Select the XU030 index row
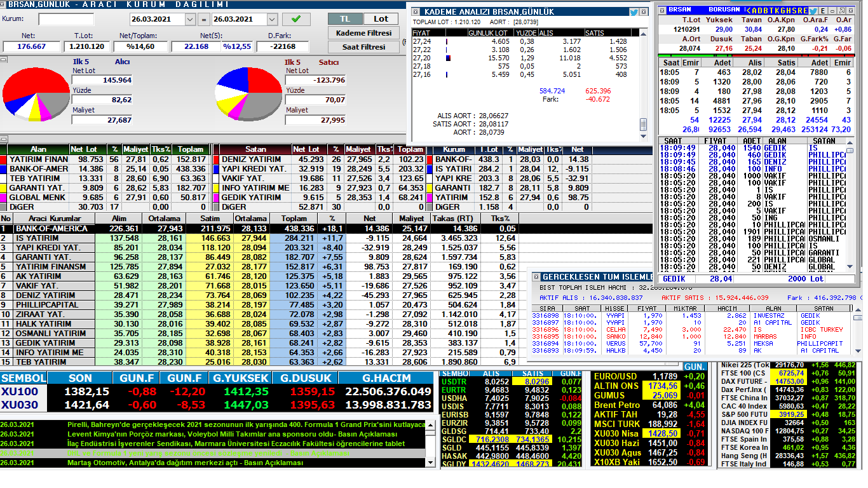The width and height of the screenshot is (868, 488). pyautogui.click(x=218, y=405)
